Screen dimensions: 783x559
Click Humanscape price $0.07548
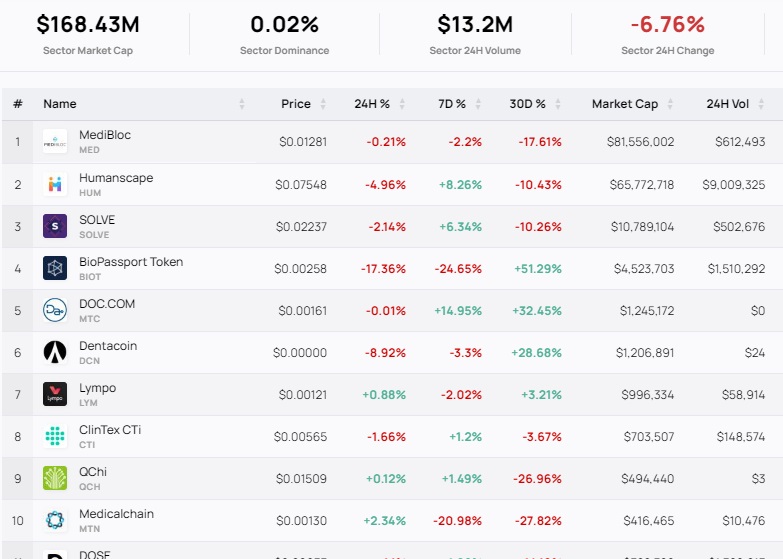click(301, 185)
